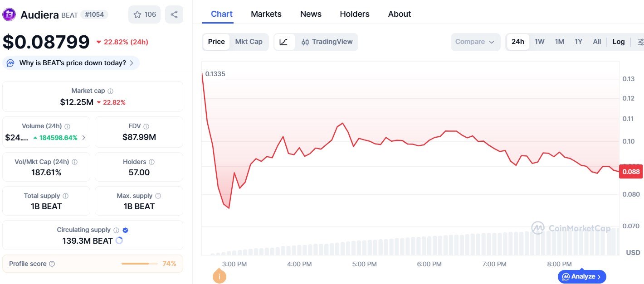Open the Holders tab
644x284 pixels.
(354, 14)
